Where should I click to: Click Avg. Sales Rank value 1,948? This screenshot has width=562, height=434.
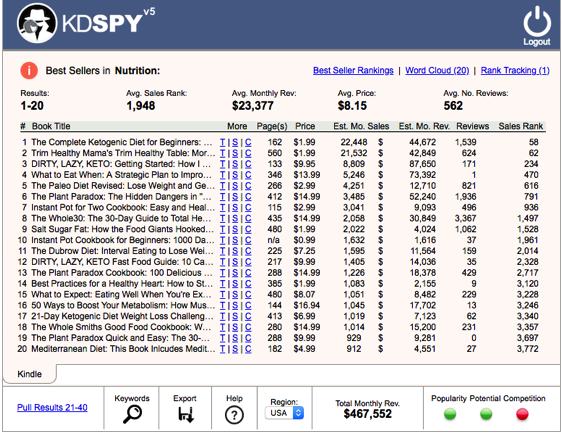point(140,106)
